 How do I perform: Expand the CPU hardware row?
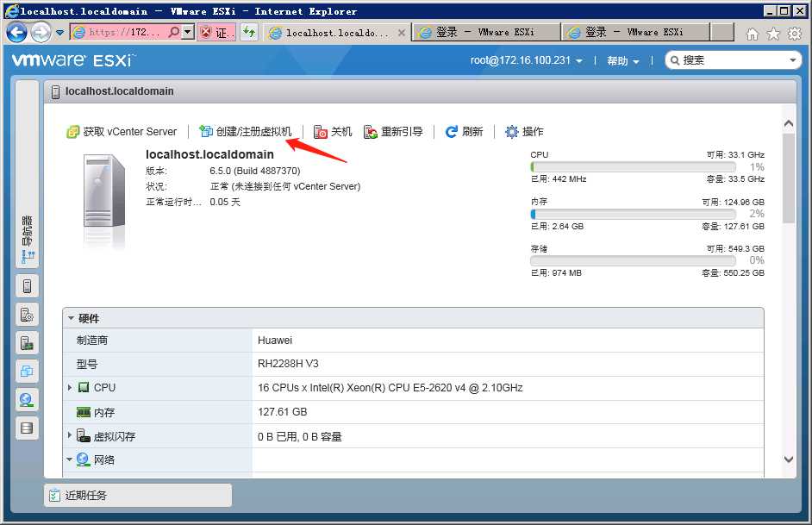pyautogui.click(x=70, y=387)
